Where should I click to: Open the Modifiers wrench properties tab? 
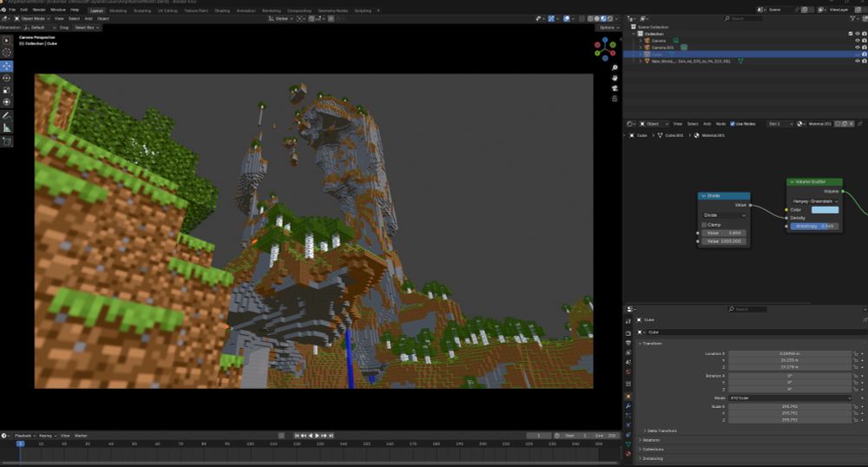(628, 406)
